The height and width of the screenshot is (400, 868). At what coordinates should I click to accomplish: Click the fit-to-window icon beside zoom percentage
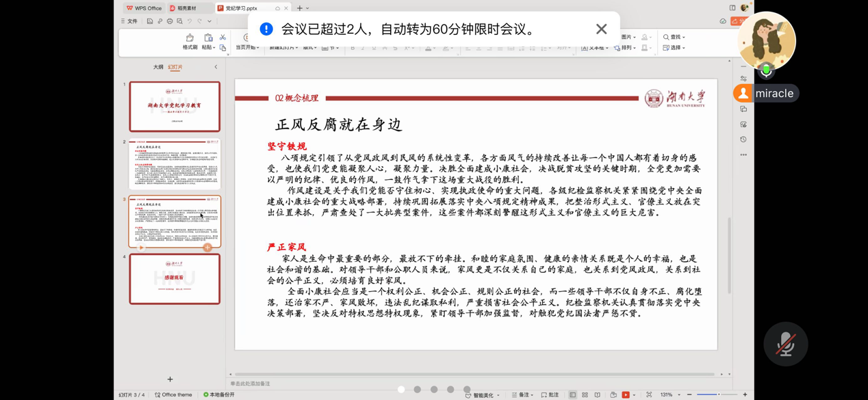tap(649, 395)
